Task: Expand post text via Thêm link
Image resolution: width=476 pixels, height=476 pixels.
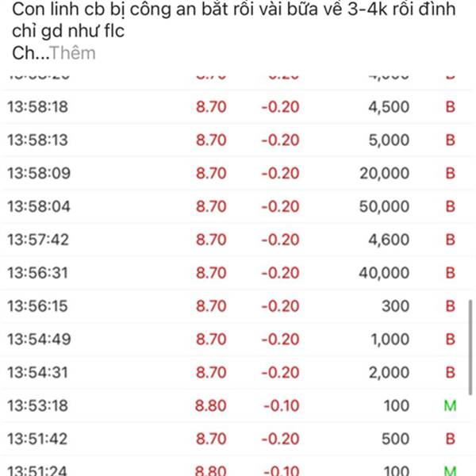Action: (77, 53)
